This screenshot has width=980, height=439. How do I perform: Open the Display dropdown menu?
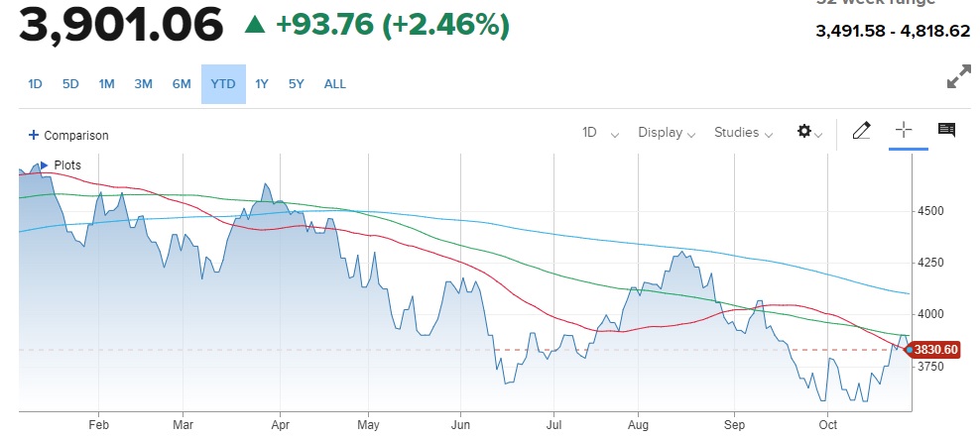coord(666,133)
